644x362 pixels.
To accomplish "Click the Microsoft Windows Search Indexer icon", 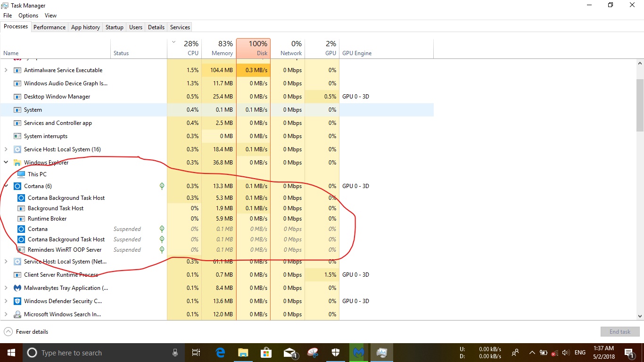I will click(x=17, y=314).
